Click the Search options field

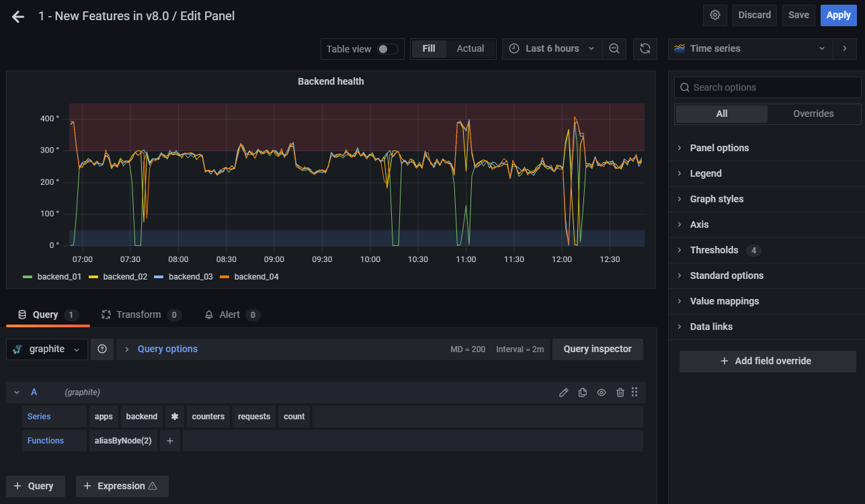tap(767, 87)
